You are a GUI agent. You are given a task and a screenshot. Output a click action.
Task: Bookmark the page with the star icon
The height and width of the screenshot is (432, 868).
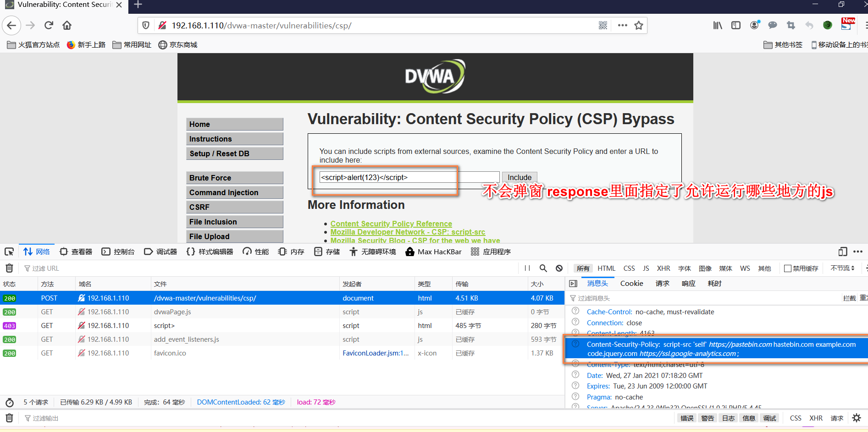click(638, 25)
